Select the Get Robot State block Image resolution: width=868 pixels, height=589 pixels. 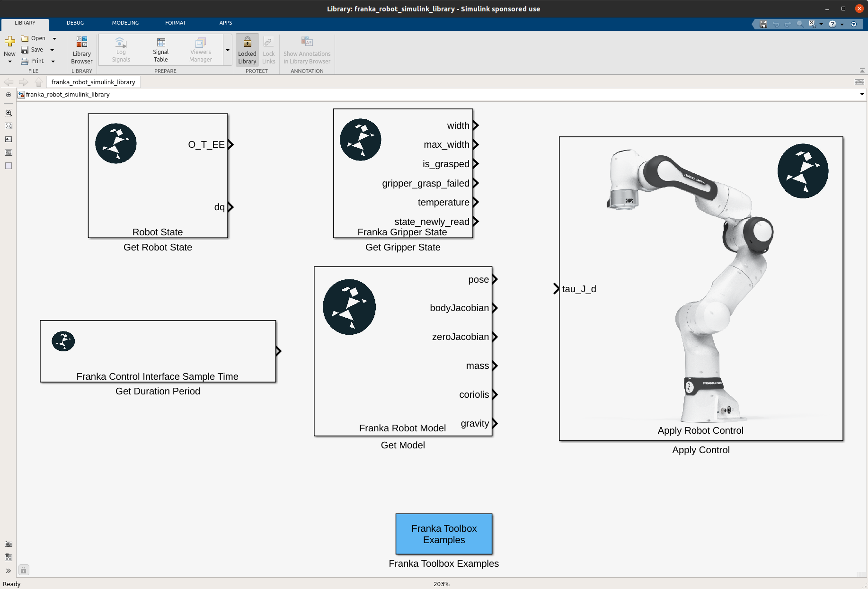(x=158, y=176)
